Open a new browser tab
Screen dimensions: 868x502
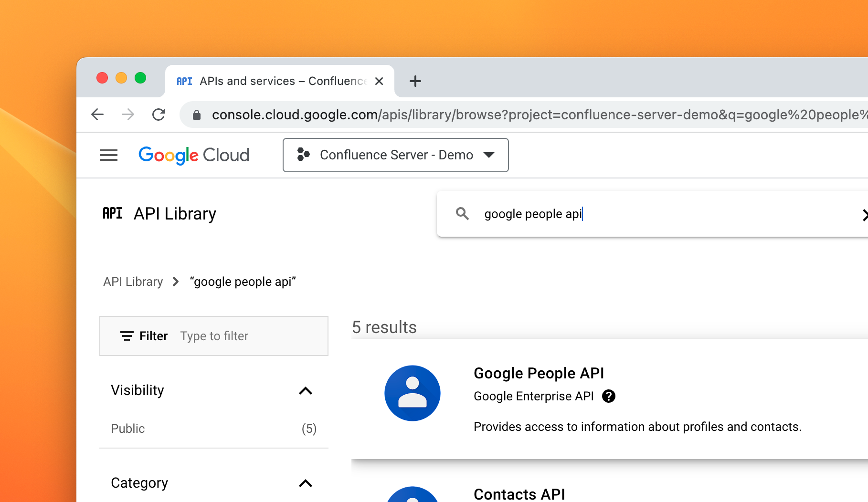pyautogui.click(x=415, y=81)
